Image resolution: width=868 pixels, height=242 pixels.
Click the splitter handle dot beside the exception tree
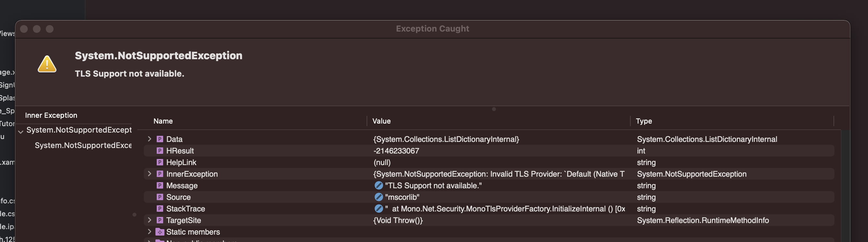tap(134, 214)
